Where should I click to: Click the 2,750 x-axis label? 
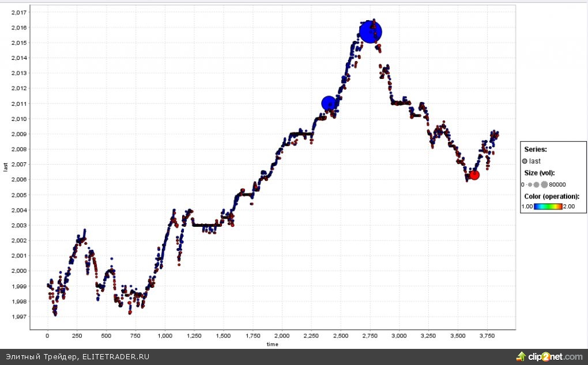pos(370,336)
